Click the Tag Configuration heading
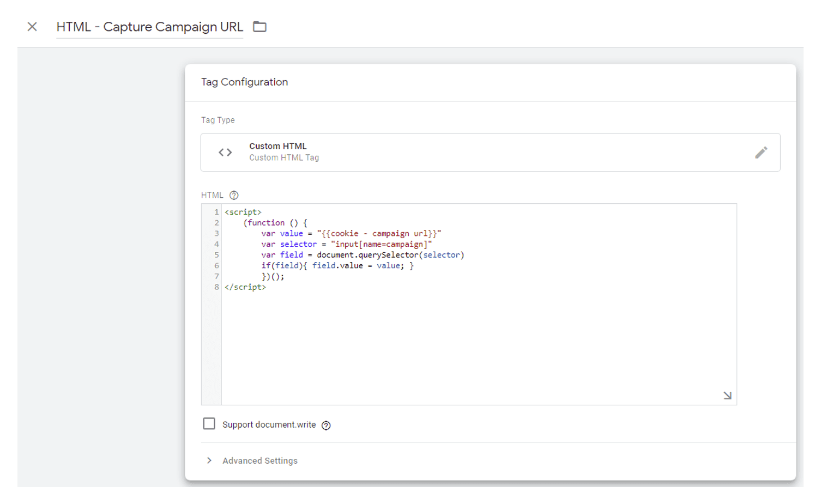The image size is (821, 504). click(x=244, y=82)
